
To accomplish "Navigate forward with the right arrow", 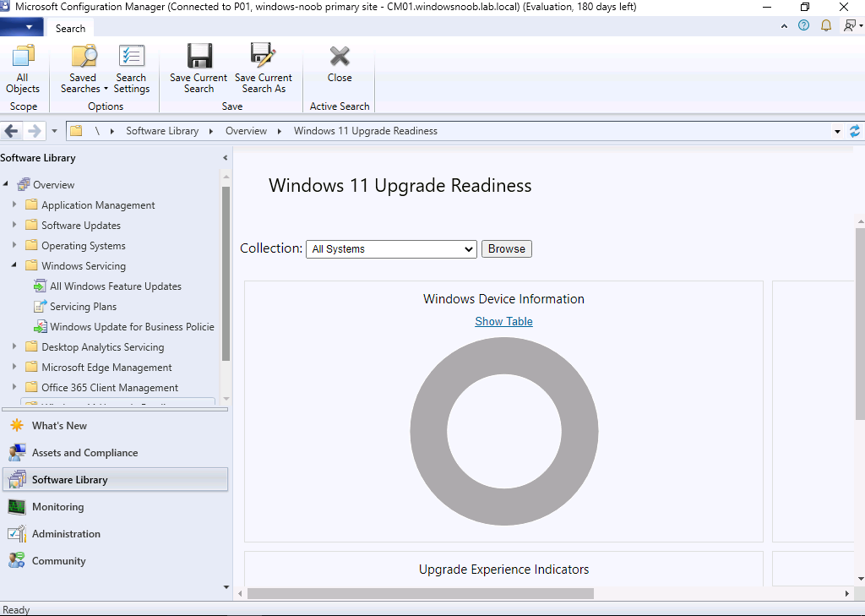I will (x=34, y=131).
